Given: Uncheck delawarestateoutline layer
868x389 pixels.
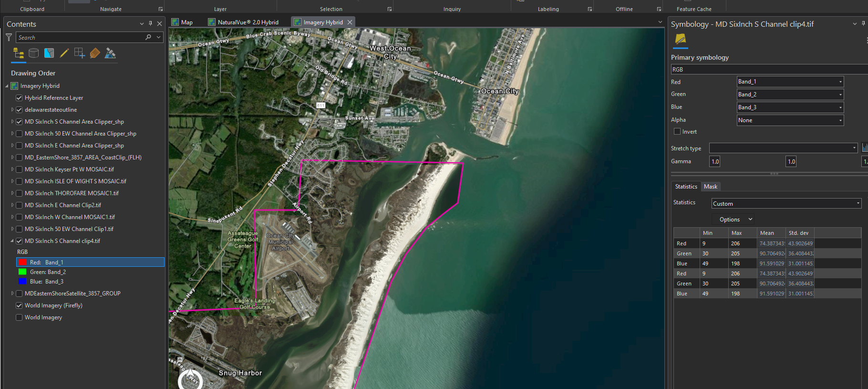Looking at the screenshot, I should [x=19, y=110].
